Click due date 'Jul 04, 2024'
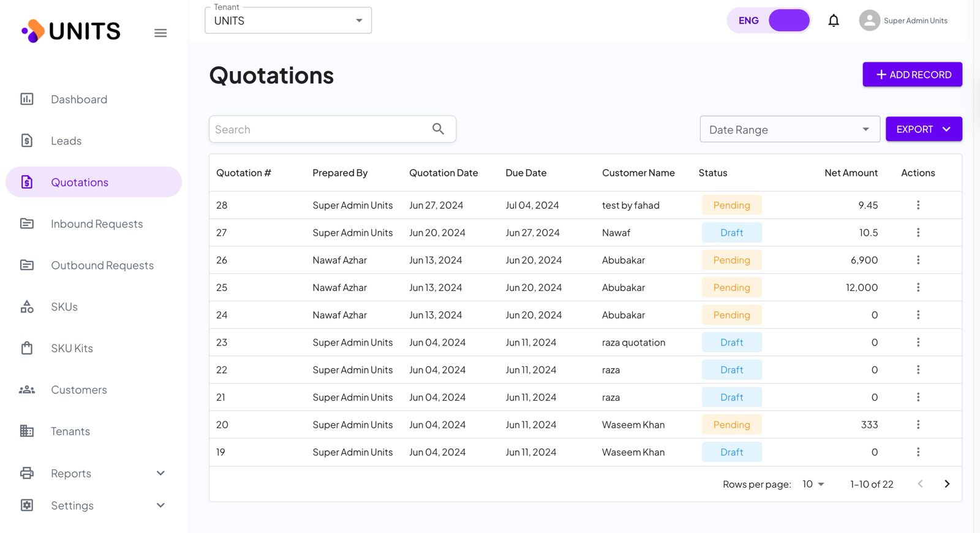The width and height of the screenshot is (980, 533). 532,205
